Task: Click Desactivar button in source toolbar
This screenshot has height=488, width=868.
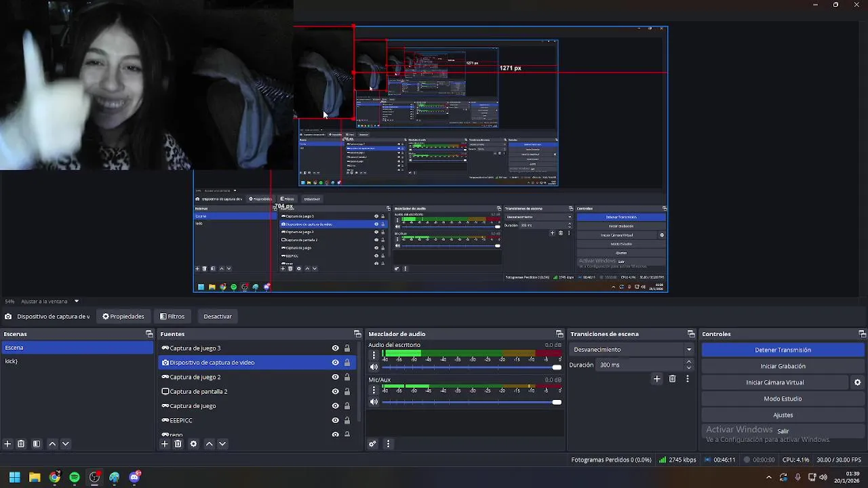Action: 218,317
